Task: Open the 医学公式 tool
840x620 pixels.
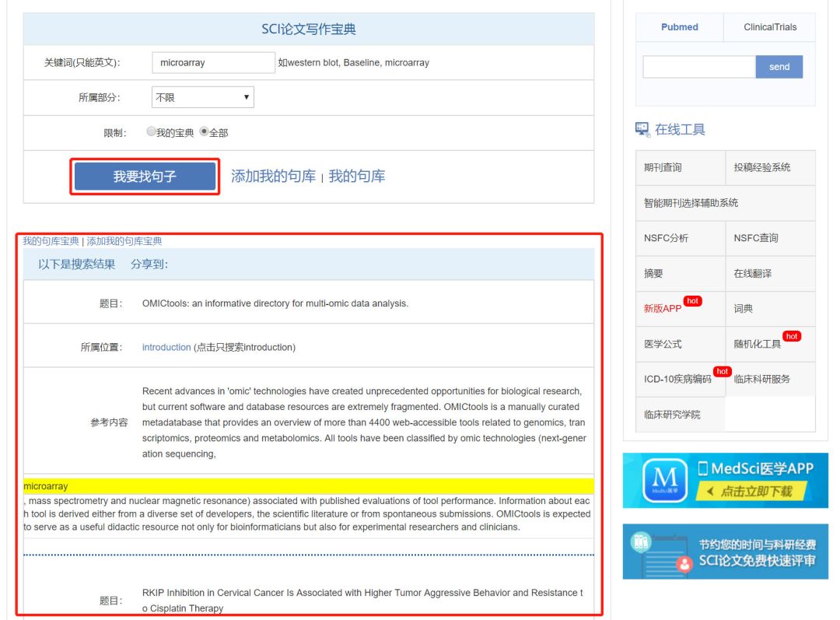Action: [663, 344]
